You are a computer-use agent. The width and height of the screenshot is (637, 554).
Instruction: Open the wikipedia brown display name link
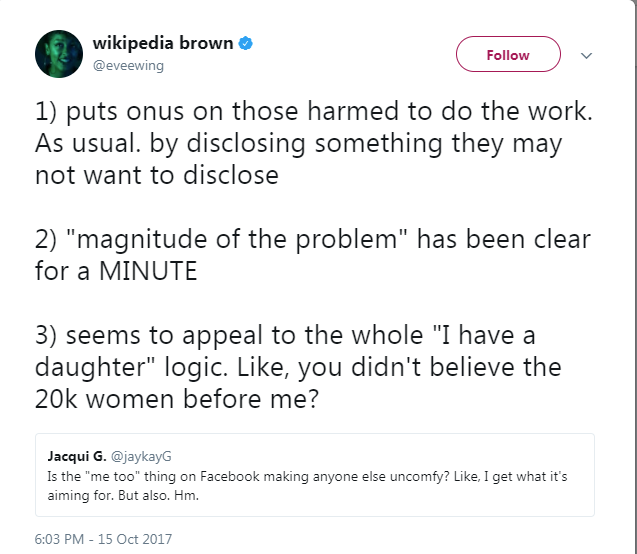tap(162, 44)
